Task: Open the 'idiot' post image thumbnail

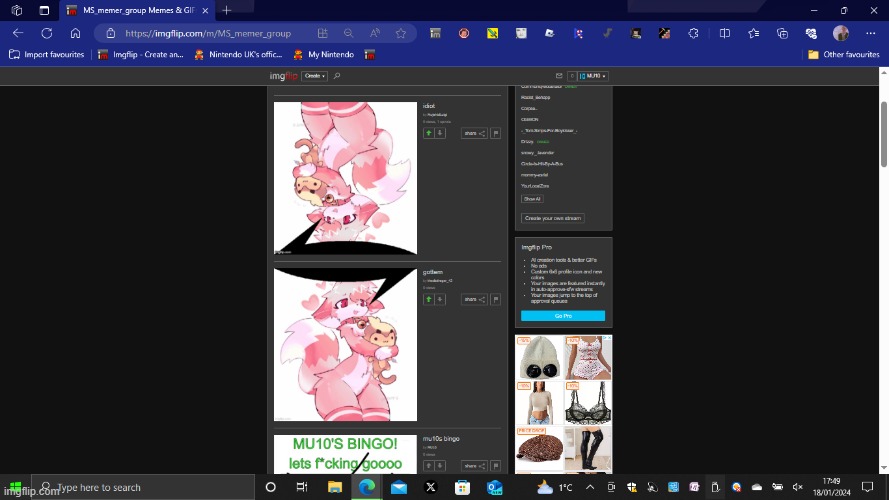Action: pyautogui.click(x=345, y=178)
